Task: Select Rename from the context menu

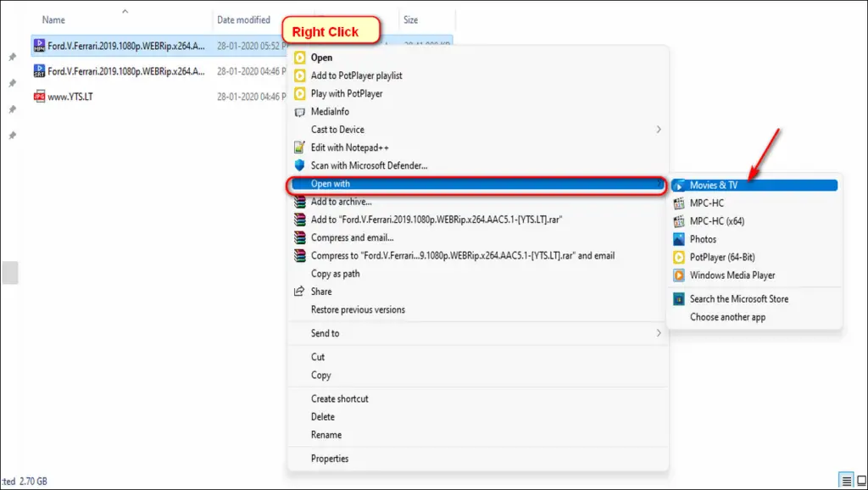Action: [326, 435]
